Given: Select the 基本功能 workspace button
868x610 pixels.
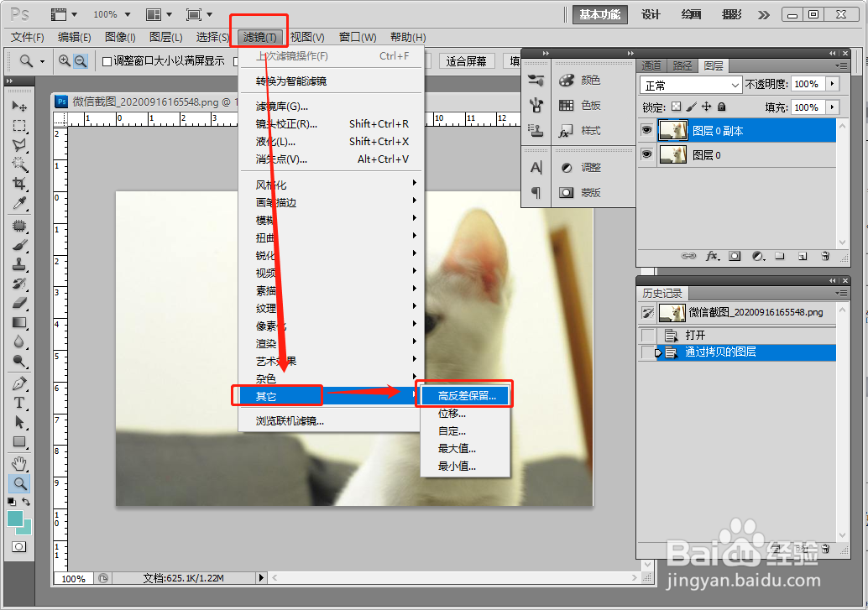Looking at the screenshot, I should pos(600,14).
